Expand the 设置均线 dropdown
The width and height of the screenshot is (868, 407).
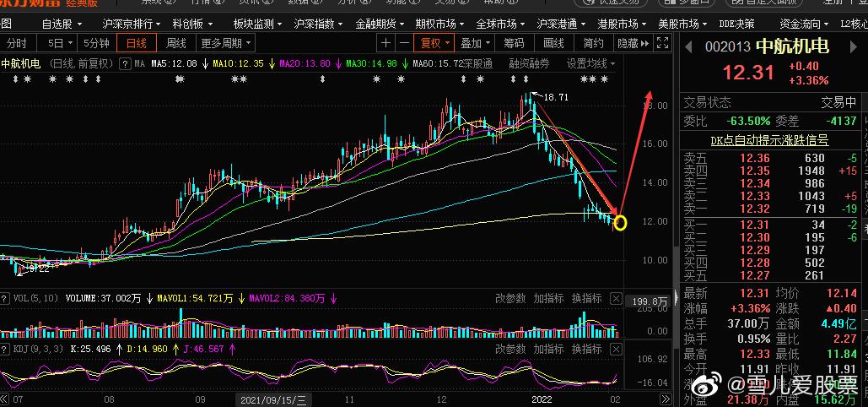click(590, 63)
